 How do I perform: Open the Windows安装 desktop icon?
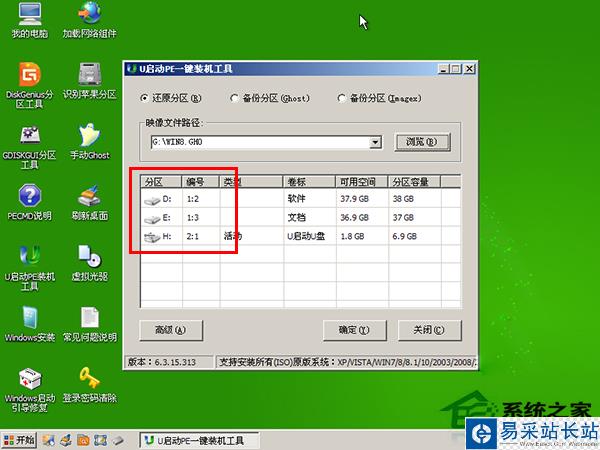30,324
